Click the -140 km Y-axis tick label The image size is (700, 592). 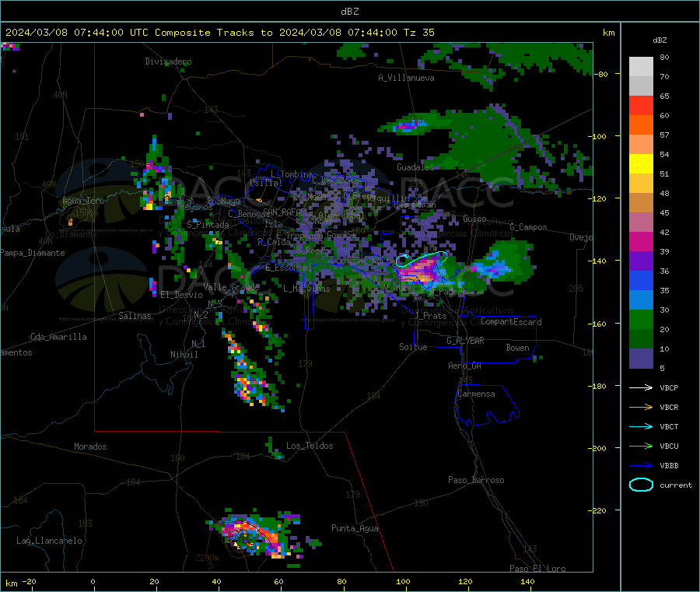[599, 261]
